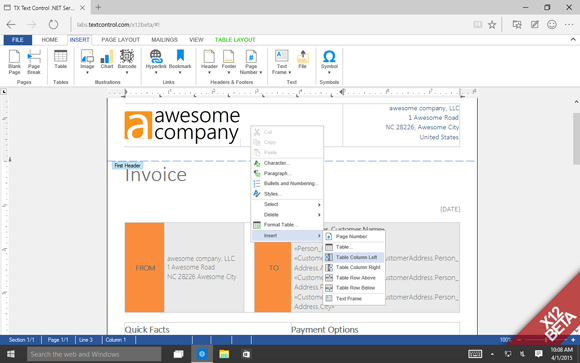Collapse the ribbon with the chevron
The width and height of the screenshot is (580, 363).
coord(573,39)
